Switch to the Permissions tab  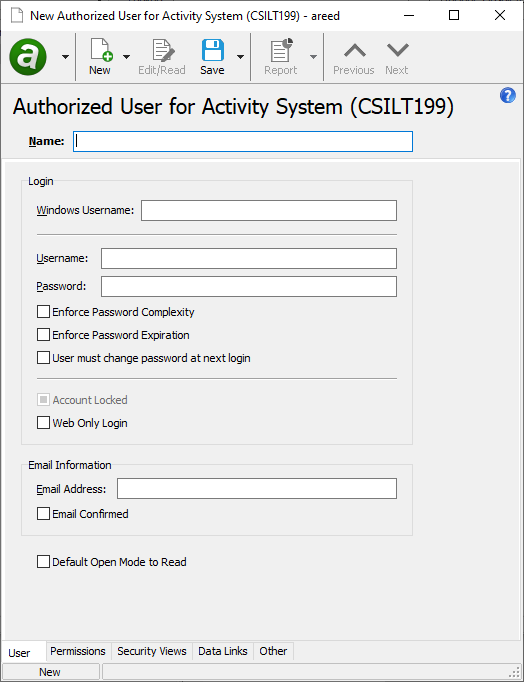78,651
